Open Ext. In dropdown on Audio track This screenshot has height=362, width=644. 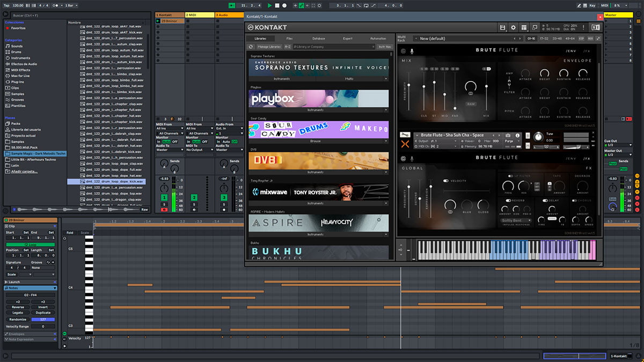(229, 129)
